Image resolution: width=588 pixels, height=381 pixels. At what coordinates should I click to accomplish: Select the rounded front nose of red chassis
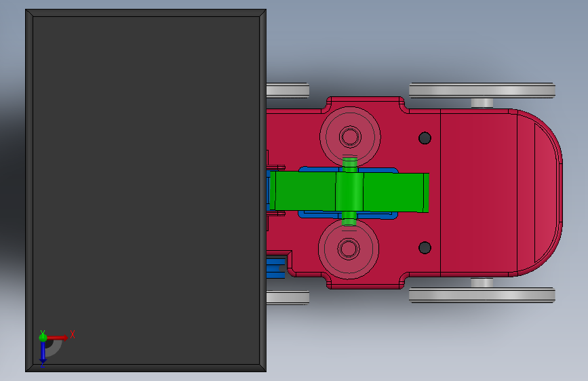(539, 193)
